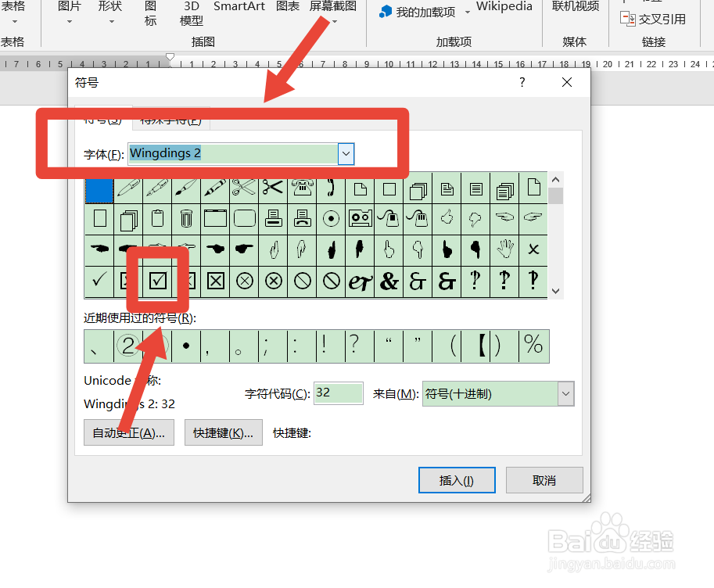Select the blank highlighted first symbol cell
714x588 pixels.
point(99,190)
